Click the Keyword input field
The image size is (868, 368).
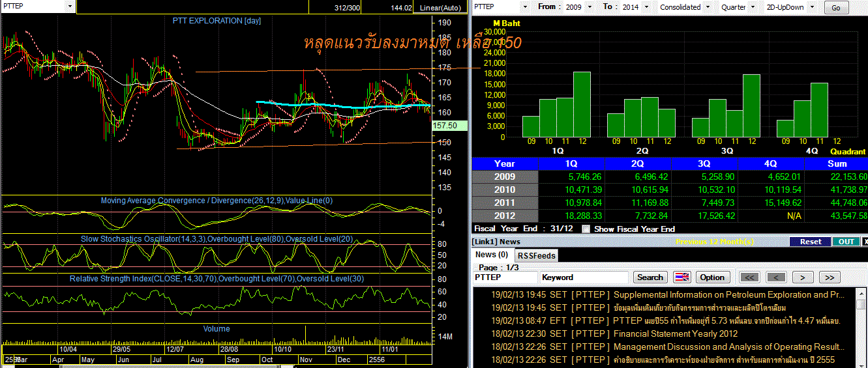click(584, 277)
